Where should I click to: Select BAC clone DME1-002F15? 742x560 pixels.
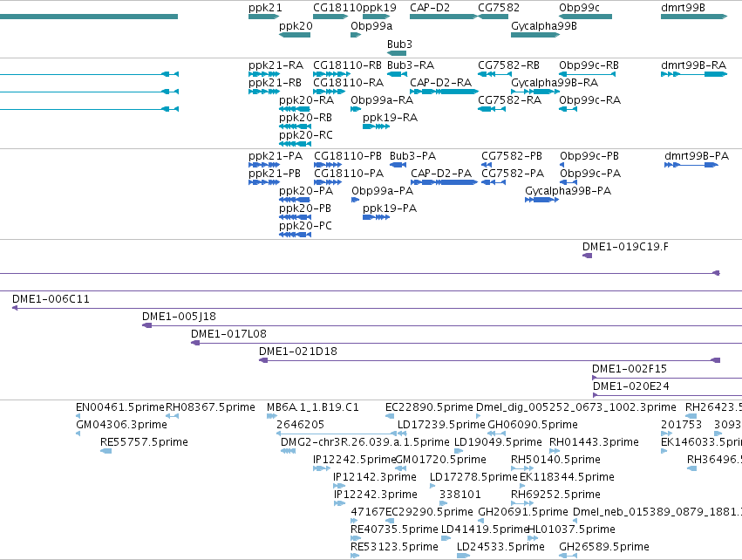[629, 369]
